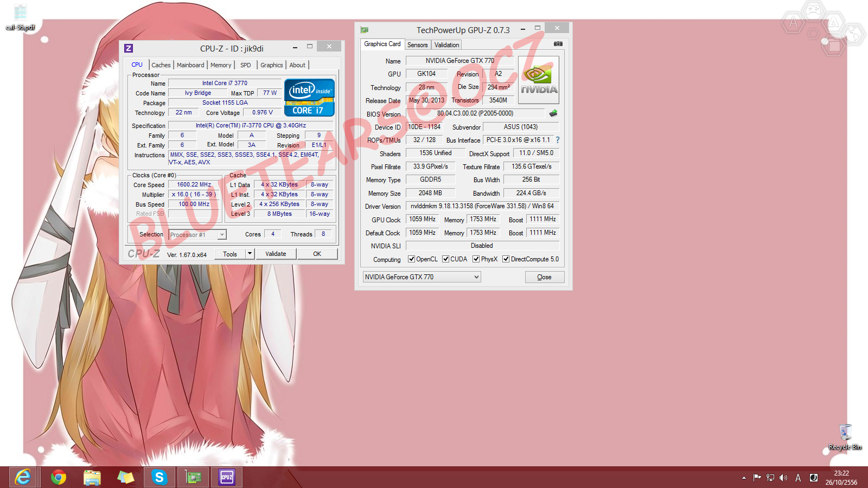Click the colored squares icon on the taskbar
The height and width of the screenshot is (488, 868).
pos(125,477)
